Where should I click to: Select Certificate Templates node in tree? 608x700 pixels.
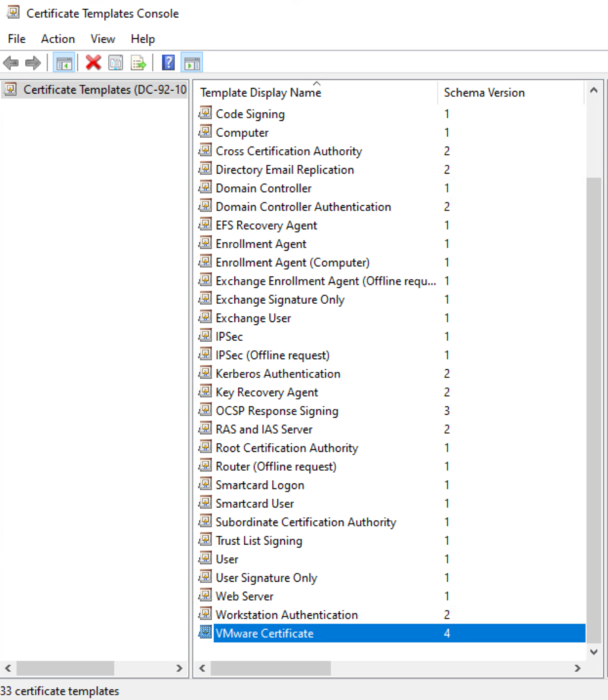coord(96,90)
